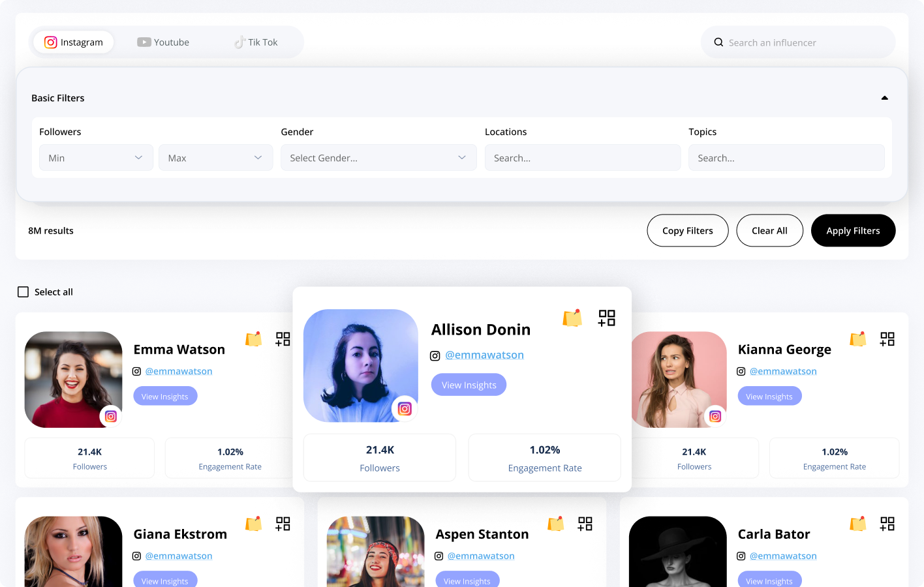This screenshot has height=587, width=924.
Task: Click Allison Donin's profile photo
Action: pos(361,365)
